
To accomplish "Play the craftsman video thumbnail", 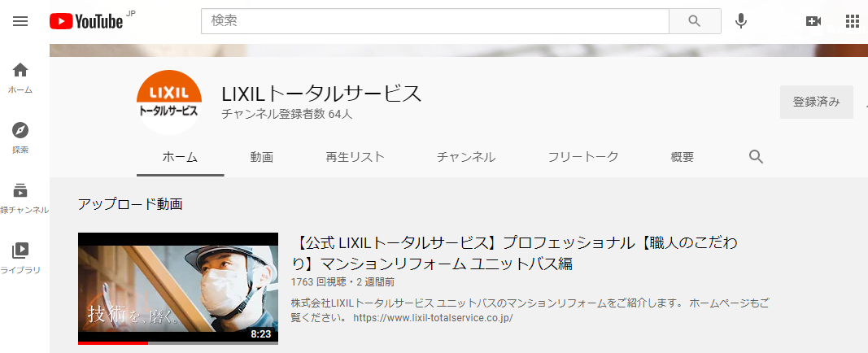I will tap(177, 288).
